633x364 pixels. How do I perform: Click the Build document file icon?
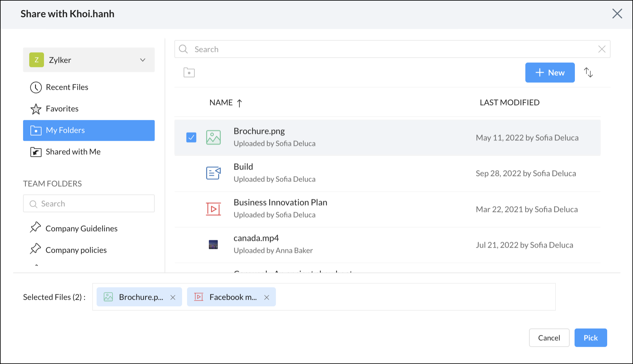(213, 173)
